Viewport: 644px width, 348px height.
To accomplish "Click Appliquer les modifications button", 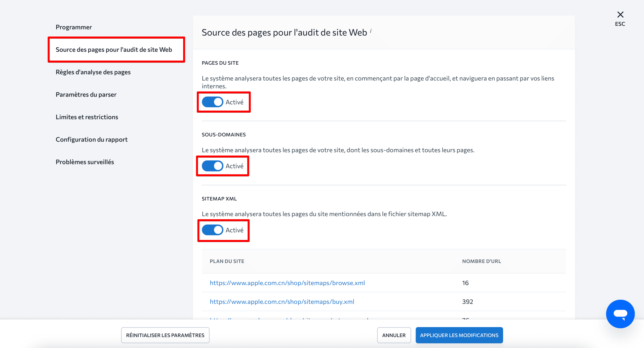I will pos(459,335).
